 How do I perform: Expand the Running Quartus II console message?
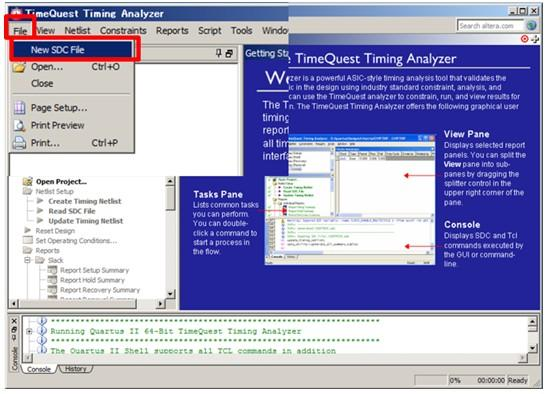[29, 332]
